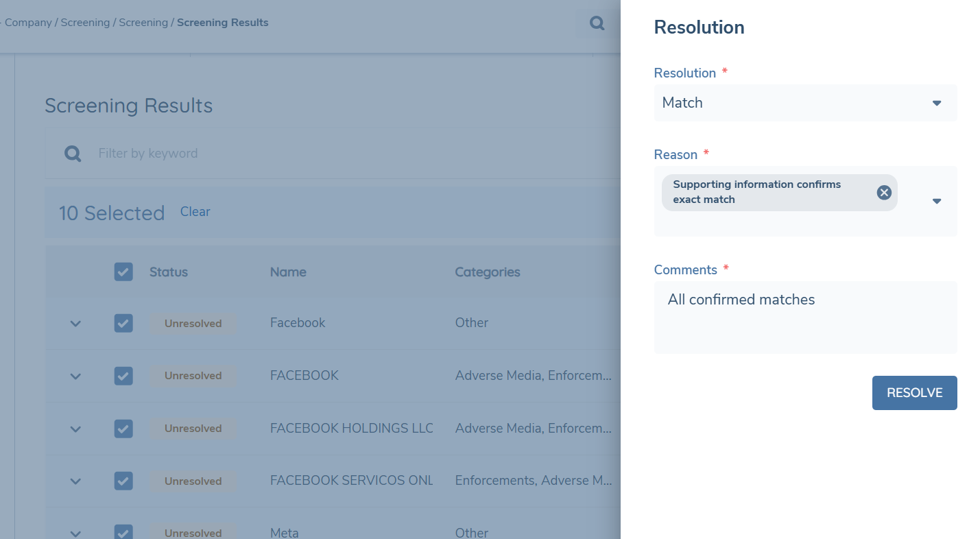Expand the Meta row chevron

click(75, 534)
